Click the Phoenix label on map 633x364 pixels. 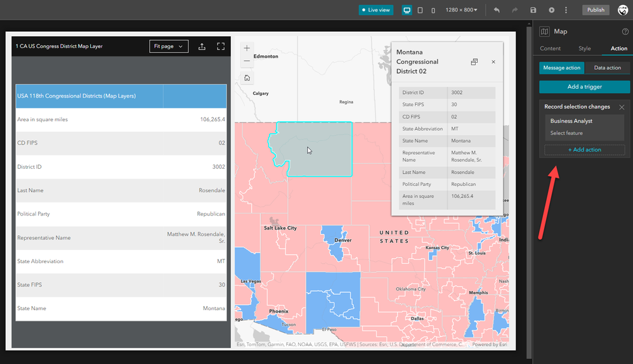pyautogui.click(x=278, y=311)
